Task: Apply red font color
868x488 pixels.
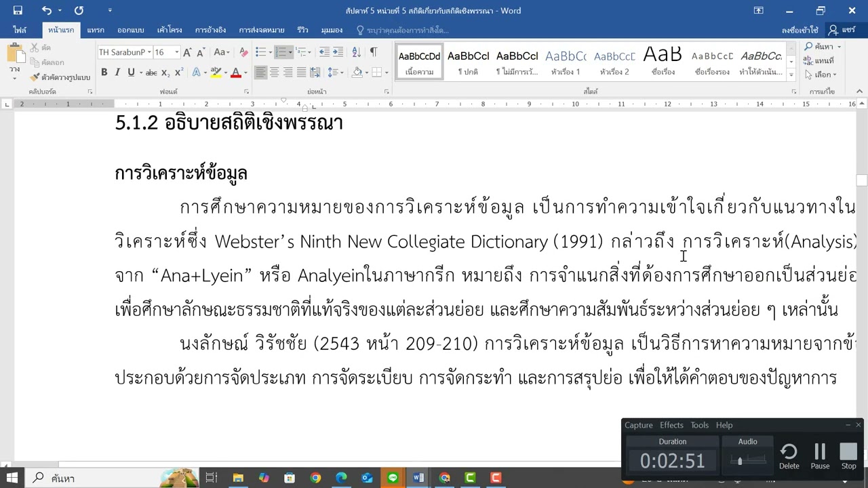Action: 236,73
